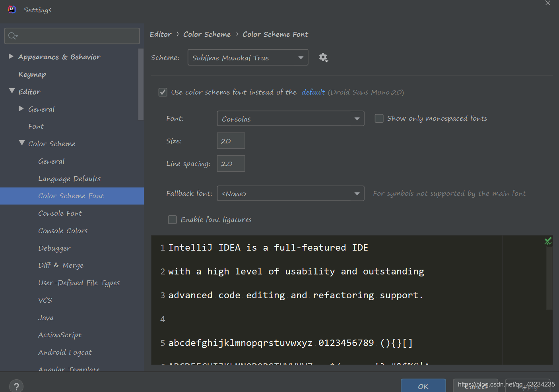Click preview line 3 advanced code text
Viewport: 559px width, 392px height.
[x=296, y=295]
